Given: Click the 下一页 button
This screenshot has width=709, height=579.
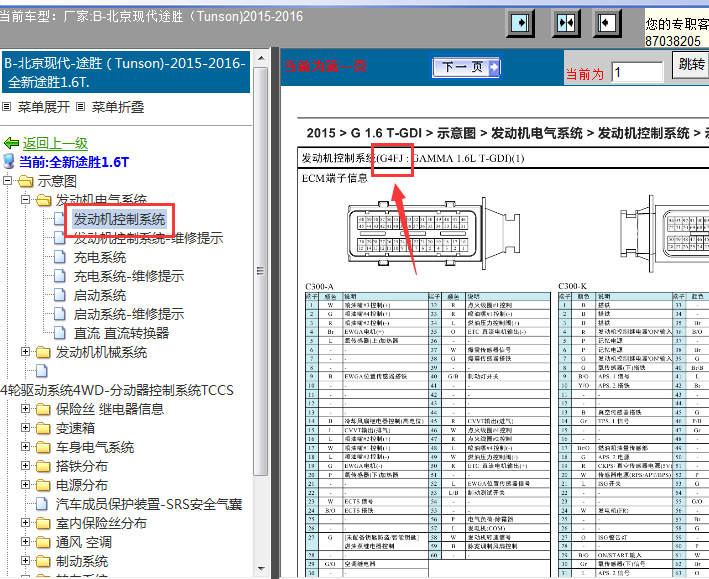Looking at the screenshot, I should 466,67.
